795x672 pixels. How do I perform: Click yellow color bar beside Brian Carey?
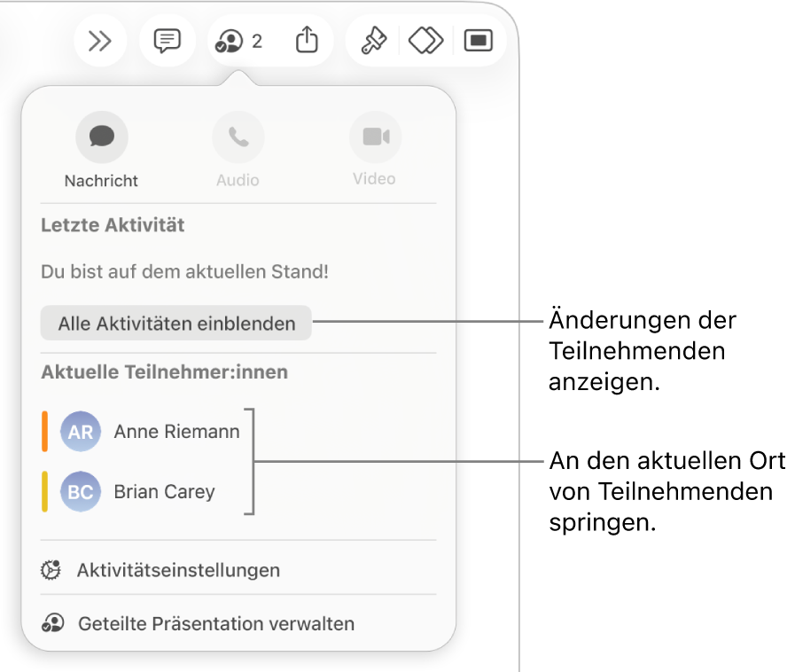(x=44, y=491)
